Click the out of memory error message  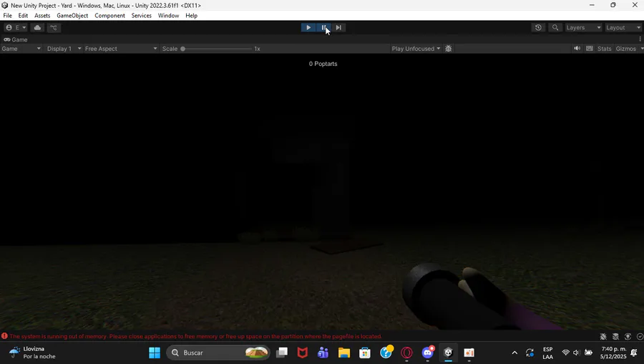(195, 337)
